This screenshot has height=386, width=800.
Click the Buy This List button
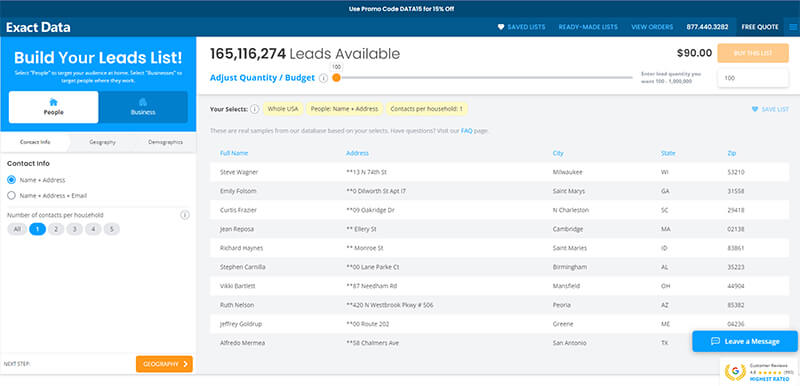pyautogui.click(x=753, y=53)
